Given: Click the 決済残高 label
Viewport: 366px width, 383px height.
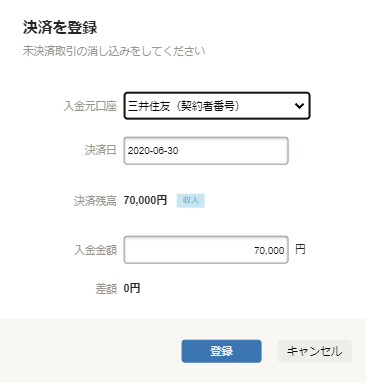Looking at the screenshot, I should 95,201.
